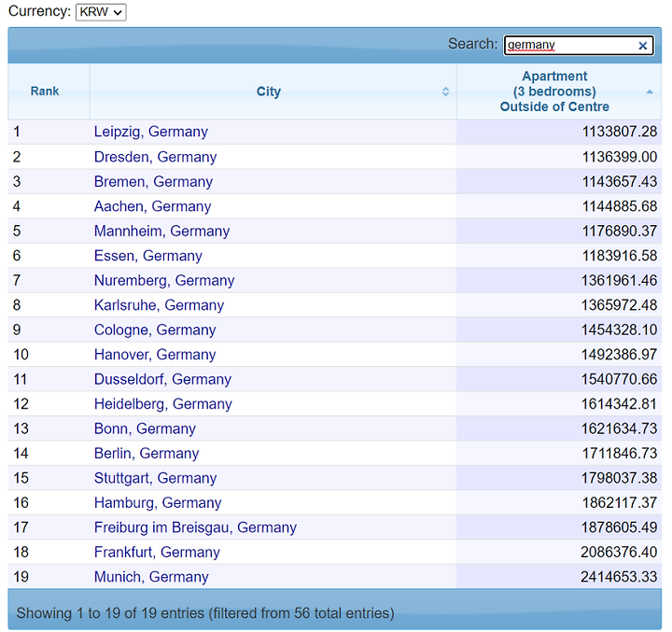Click the City column sort arrows icon
The height and width of the screenshot is (632, 672).
(x=445, y=91)
